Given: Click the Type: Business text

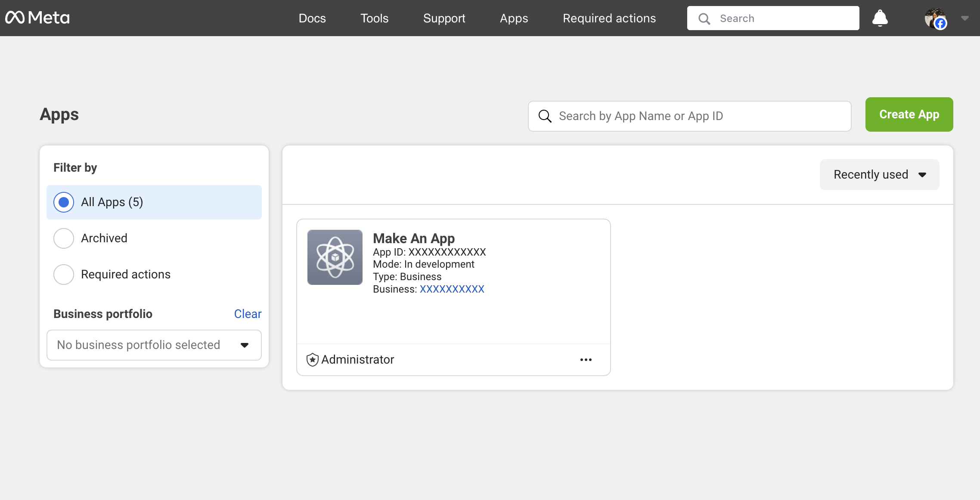Looking at the screenshot, I should coord(407,277).
